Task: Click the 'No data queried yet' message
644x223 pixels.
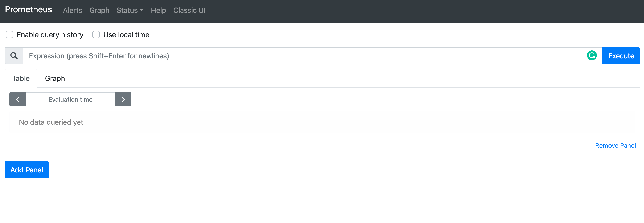Action: pos(51,122)
